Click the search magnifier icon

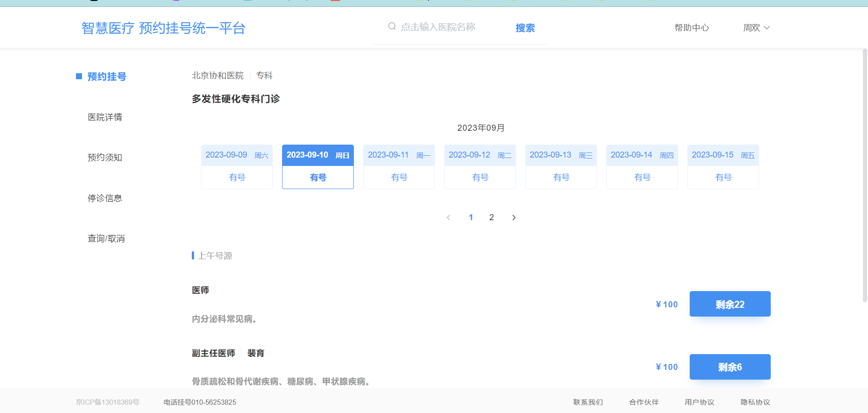(392, 26)
